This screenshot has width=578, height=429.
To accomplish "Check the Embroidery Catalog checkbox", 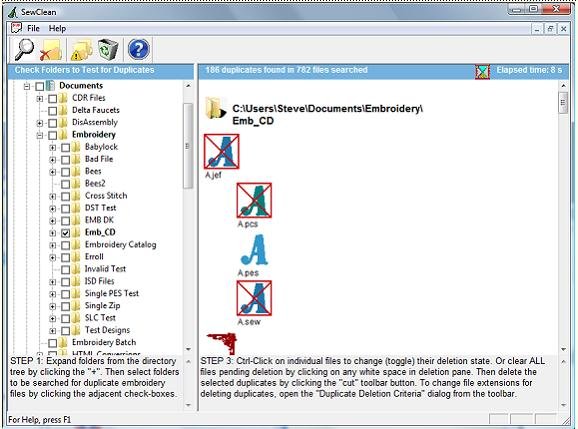I will pyautogui.click(x=66, y=245).
